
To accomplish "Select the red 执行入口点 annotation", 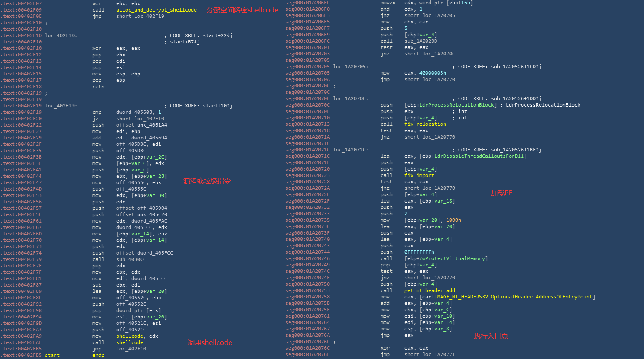I will pos(491,336).
